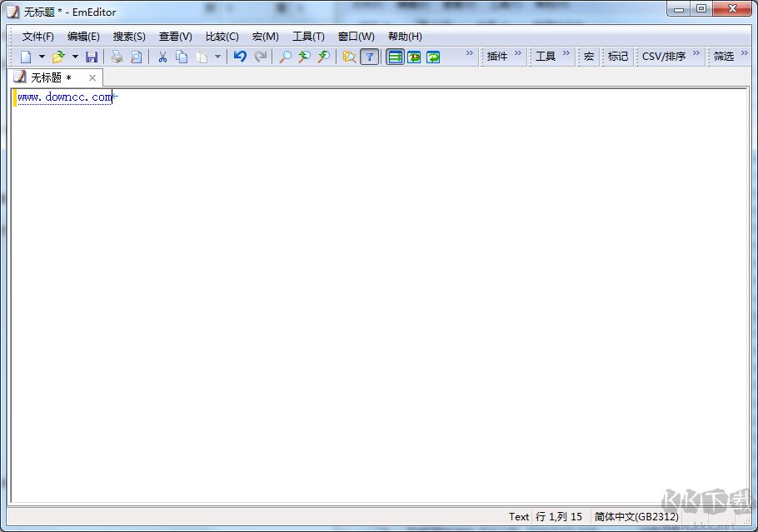Click the Copy icon in toolbar

(x=182, y=57)
